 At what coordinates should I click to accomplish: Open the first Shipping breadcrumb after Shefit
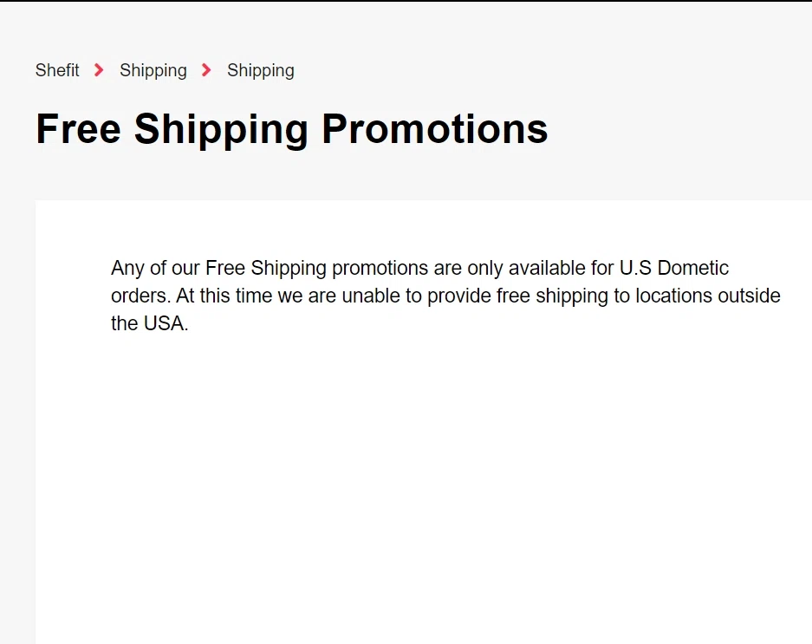point(153,70)
